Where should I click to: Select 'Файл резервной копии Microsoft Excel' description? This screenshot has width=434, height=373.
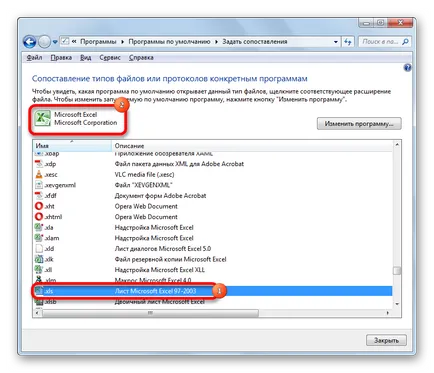[x=170, y=259]
